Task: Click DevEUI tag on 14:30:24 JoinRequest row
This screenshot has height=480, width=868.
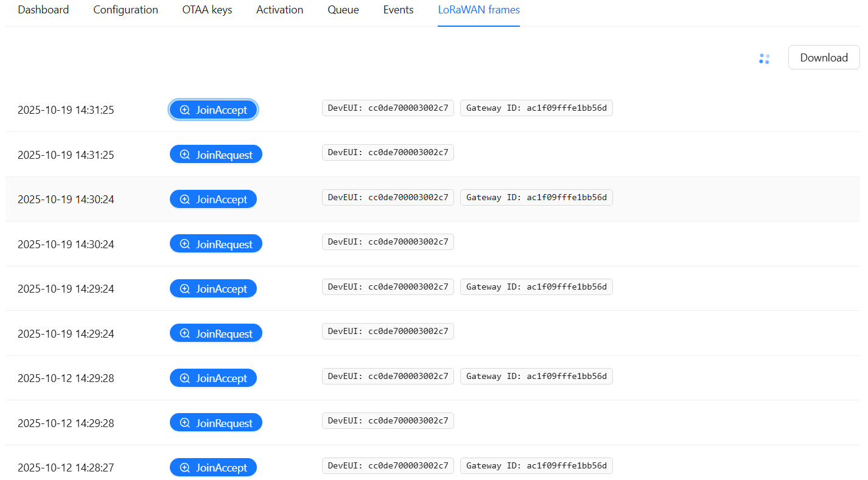Action: (388, 242)
